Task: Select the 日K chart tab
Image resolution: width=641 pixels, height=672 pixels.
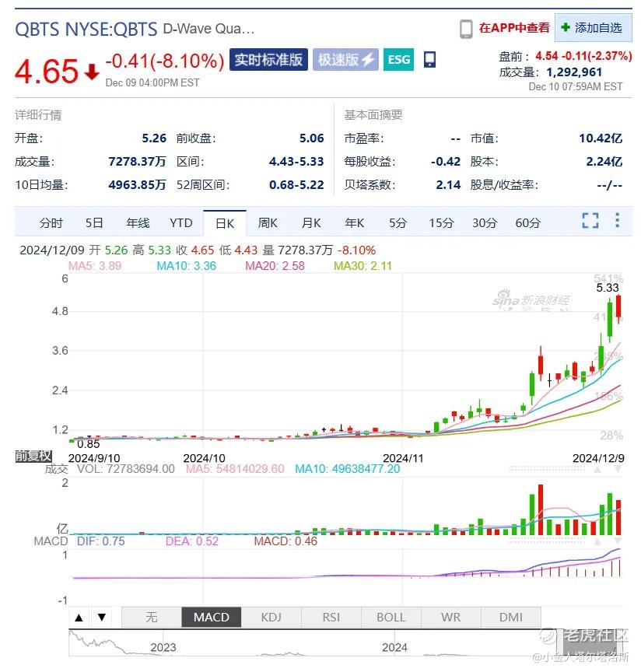Action: (225, 223)
